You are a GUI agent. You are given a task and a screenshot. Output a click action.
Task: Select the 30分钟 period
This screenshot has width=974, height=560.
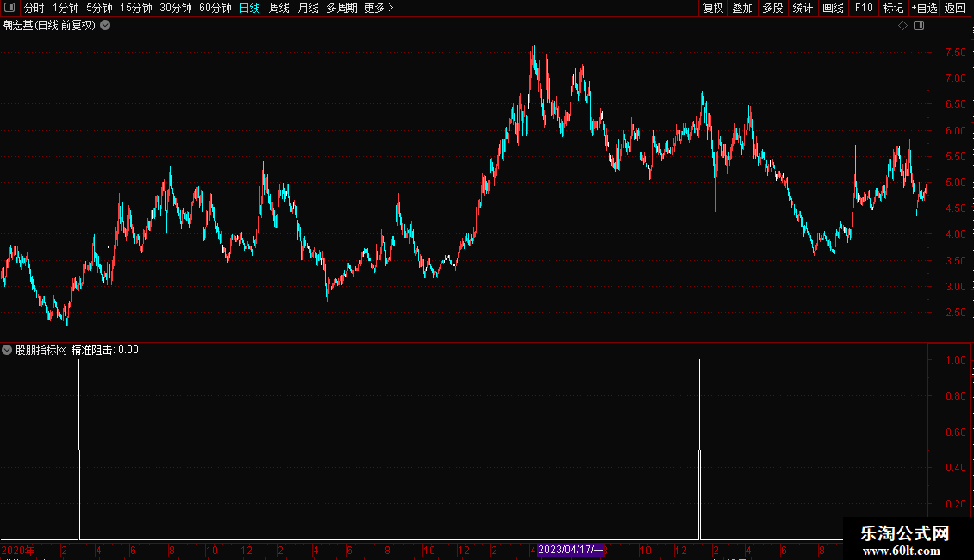click(x=176, y=8)
